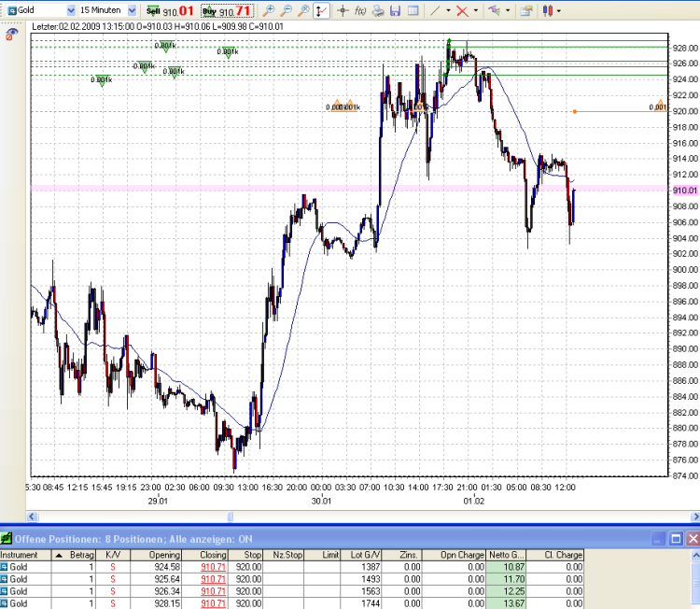This screenshot has width=700, height=609.
Task: Sort by Opening column header
Action: [156, 555]
